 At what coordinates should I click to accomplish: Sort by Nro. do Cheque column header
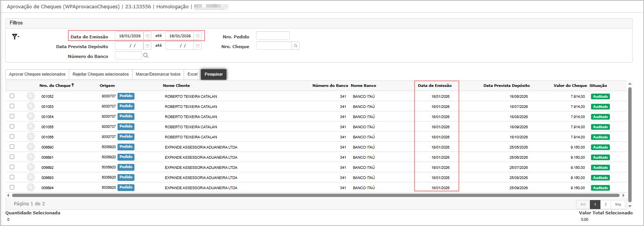click(x=55, y=86)
